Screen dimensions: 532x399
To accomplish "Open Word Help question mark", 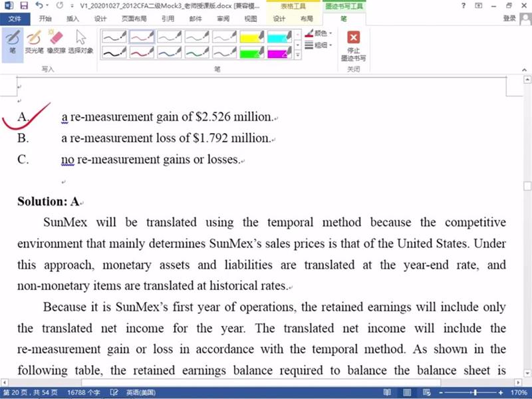I will click(464, 5).
